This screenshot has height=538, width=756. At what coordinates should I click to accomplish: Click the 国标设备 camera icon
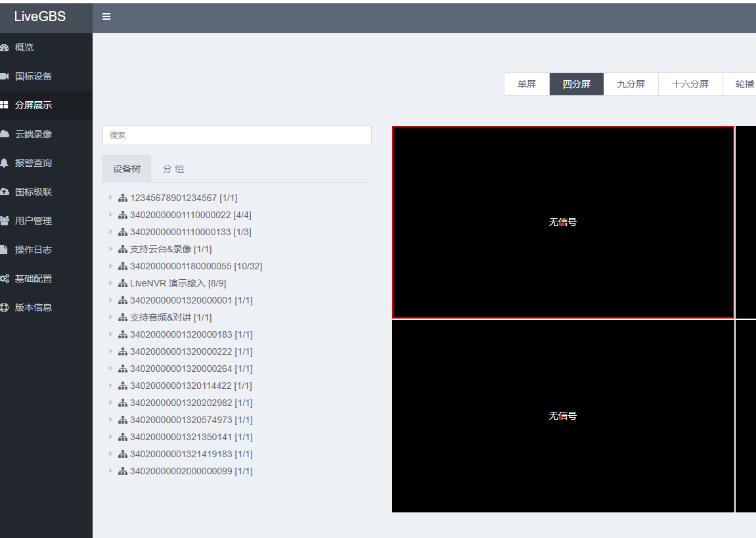click(4, 76)
